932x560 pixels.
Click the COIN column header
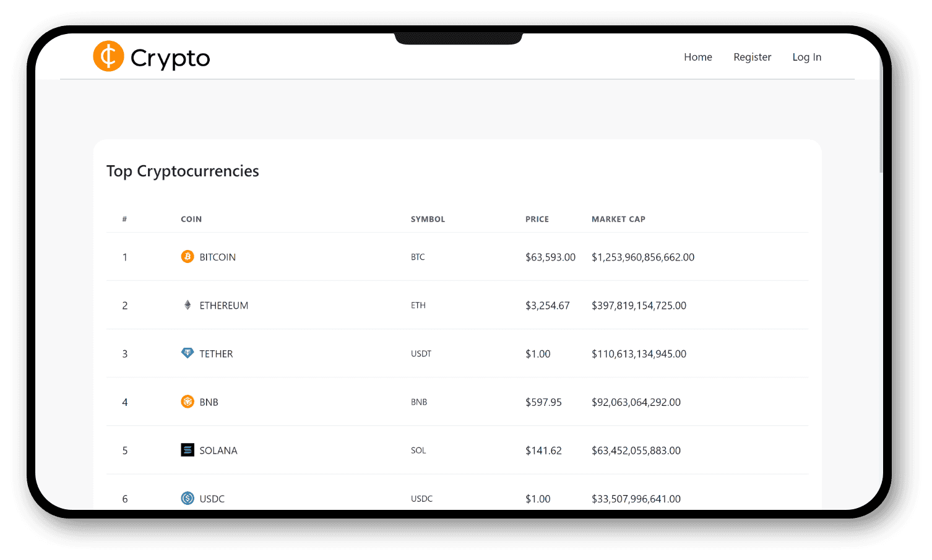[191, 219]
